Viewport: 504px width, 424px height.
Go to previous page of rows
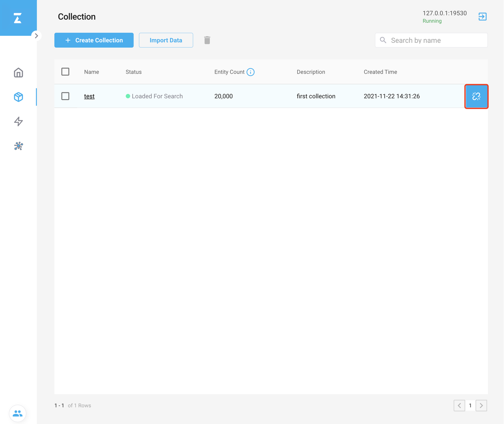459,406
